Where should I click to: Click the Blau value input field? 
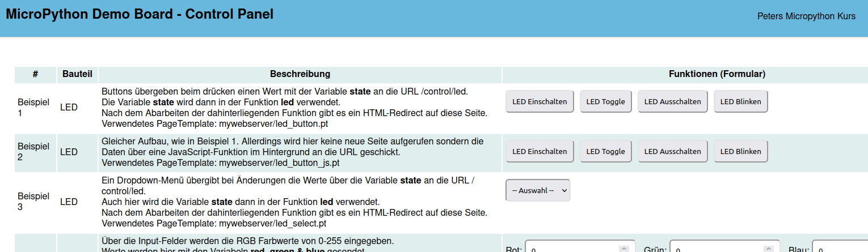click(840, 249)
